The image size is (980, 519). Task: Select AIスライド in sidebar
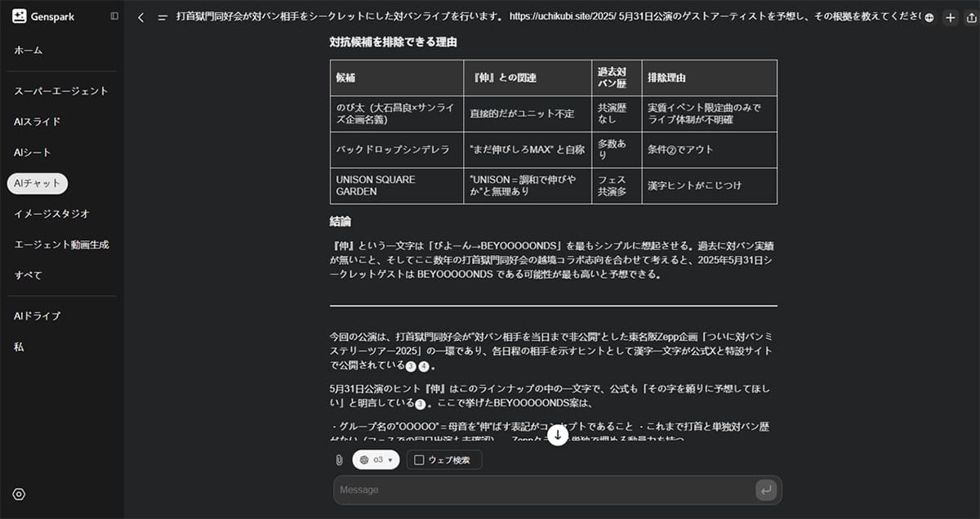click(x=37, y=122)
